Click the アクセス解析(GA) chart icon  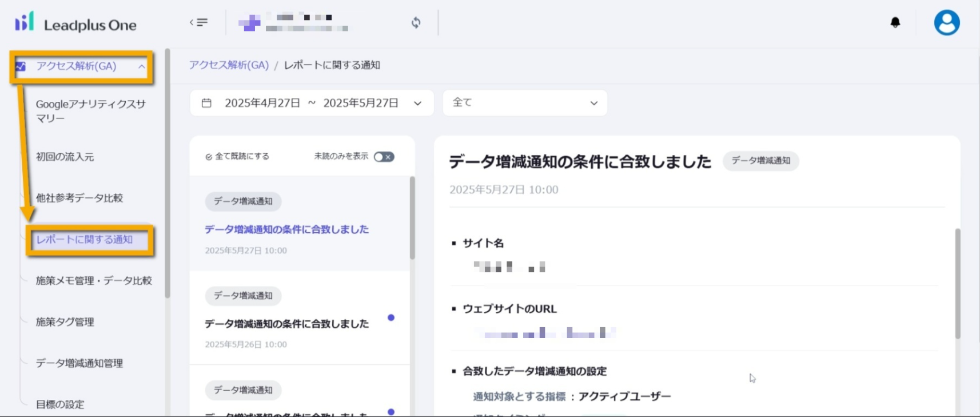pyautogui.click(x=21, y=66)
